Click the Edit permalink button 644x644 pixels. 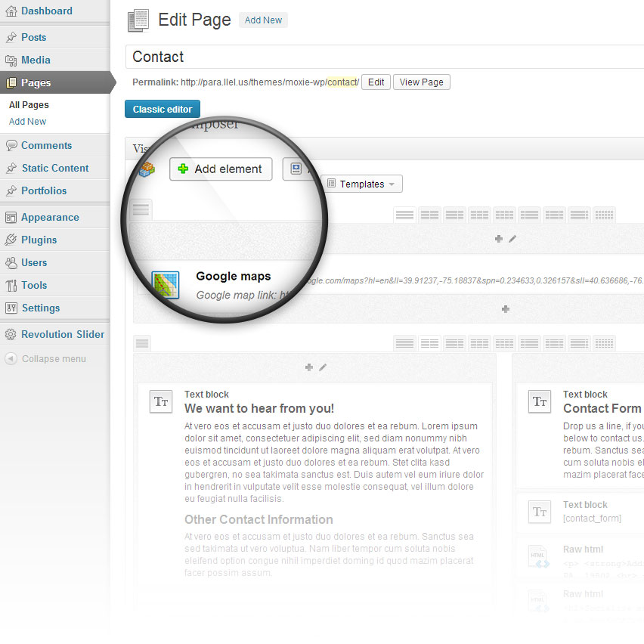coord(376,82)
